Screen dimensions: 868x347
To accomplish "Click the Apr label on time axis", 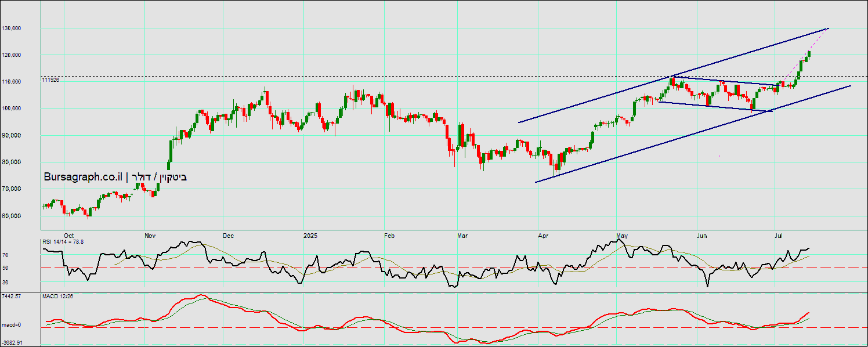I will point(543,236).
